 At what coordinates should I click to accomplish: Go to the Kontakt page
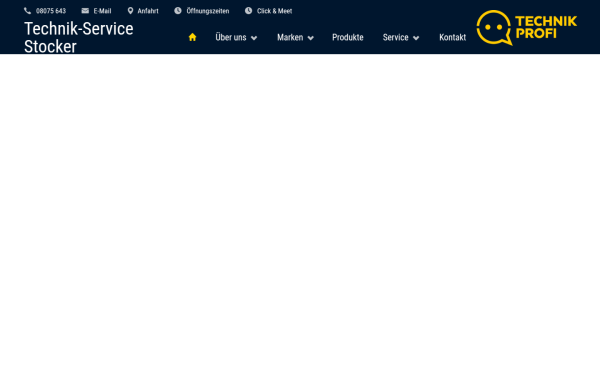(453, 38)
